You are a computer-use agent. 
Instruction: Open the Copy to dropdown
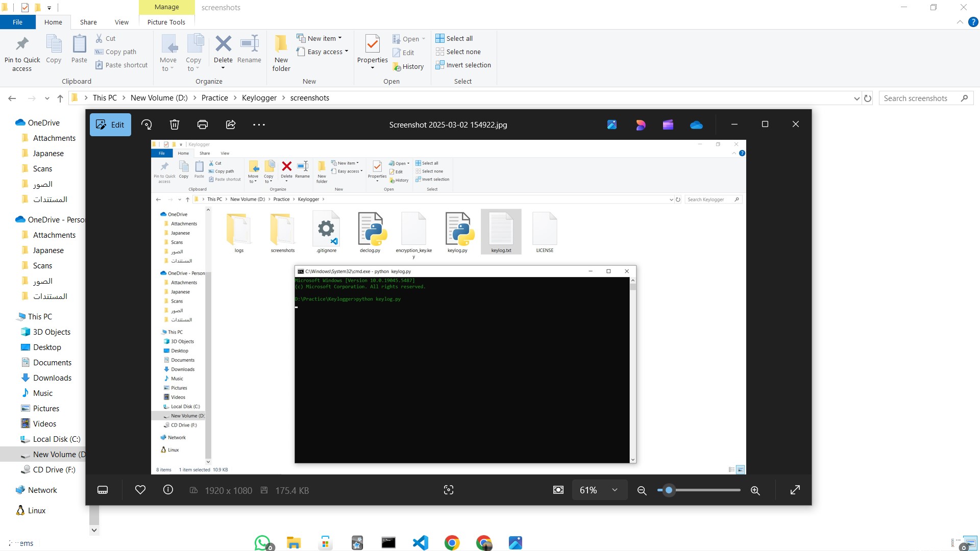[193, 53]
